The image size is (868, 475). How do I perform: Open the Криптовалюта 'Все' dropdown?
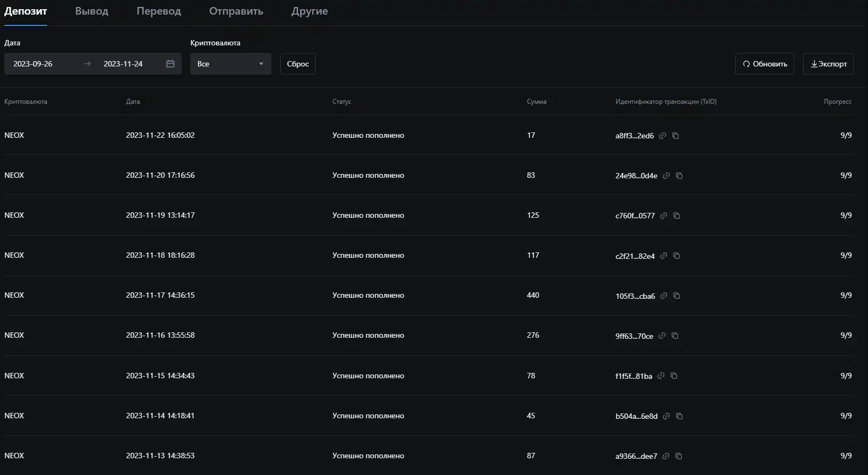pos(231,64)
